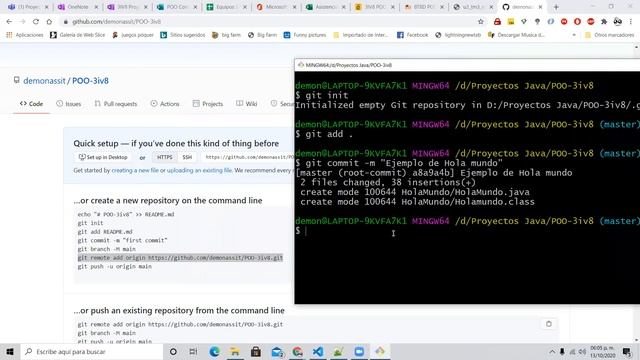Follow the uploading an existing file link
The image size is (640, 360).
pyautogui.click(x=199, y=170)
